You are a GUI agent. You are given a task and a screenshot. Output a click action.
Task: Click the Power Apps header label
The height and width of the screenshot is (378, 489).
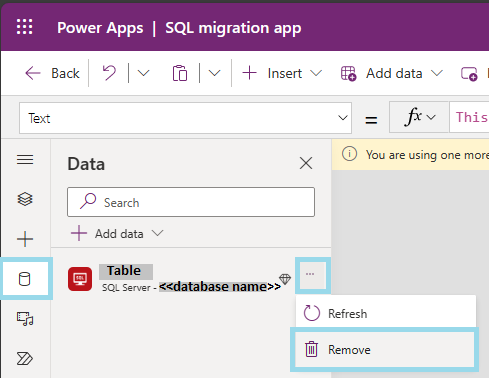coord(100,28)
